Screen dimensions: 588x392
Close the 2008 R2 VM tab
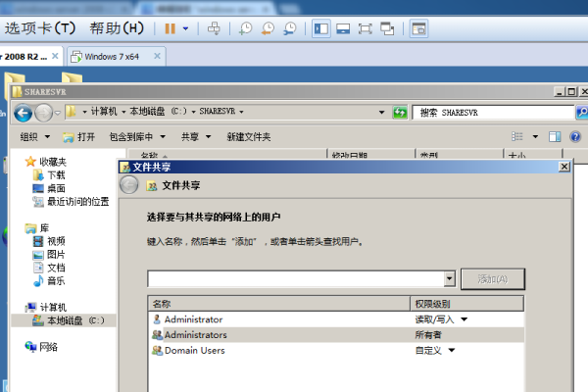[55, 56]
